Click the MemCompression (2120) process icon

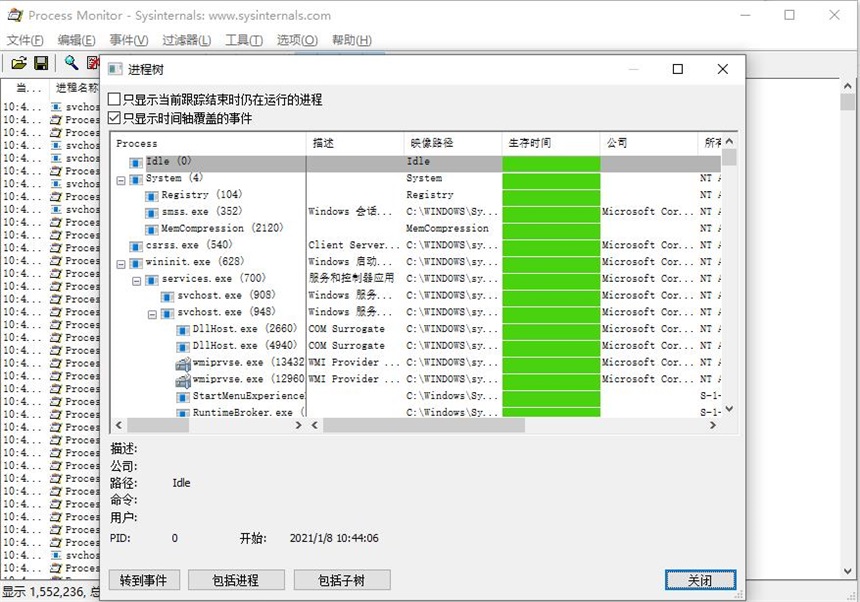tap(151, 229)
